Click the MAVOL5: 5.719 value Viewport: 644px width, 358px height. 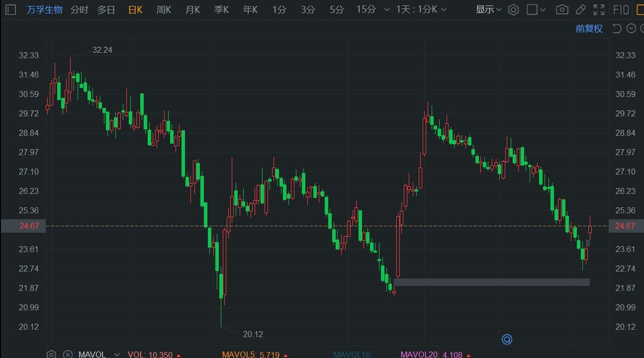click(251, 355)
